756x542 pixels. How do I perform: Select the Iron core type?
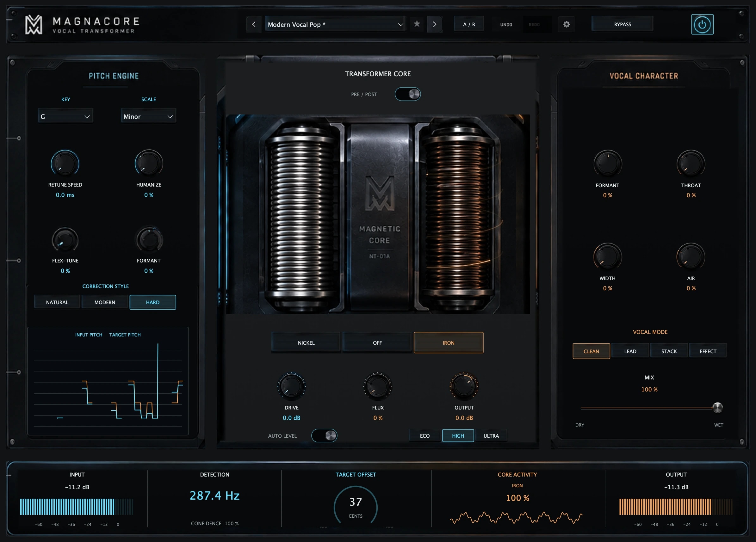[448, 342]
